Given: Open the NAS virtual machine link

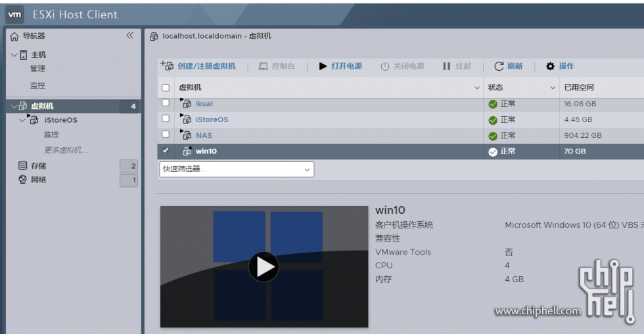Looking at the screenshot, I should (204, 135).
